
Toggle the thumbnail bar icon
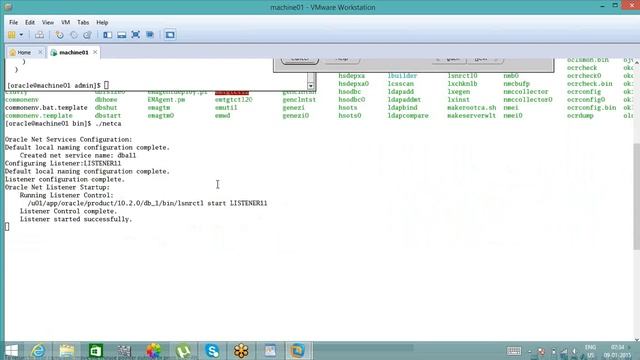[x=122, y=35]
